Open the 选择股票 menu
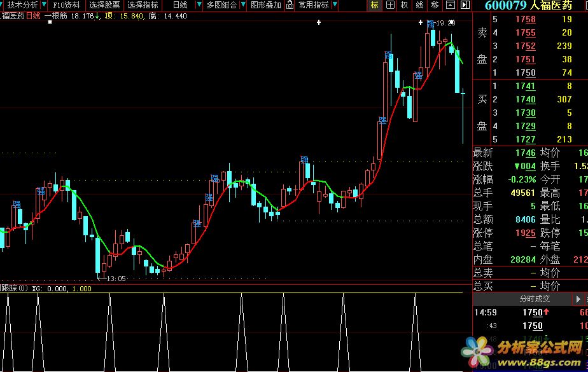588x372 pixels. tap(104, 5)
